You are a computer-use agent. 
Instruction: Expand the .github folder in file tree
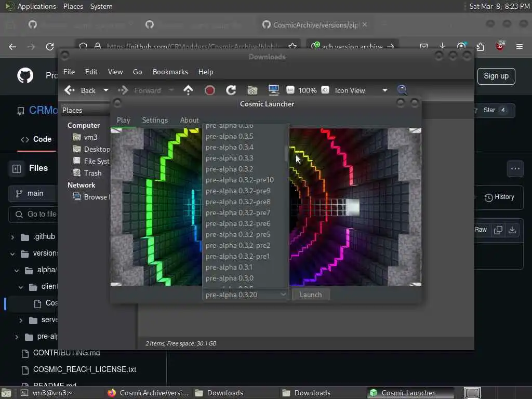tap(12, 237)
